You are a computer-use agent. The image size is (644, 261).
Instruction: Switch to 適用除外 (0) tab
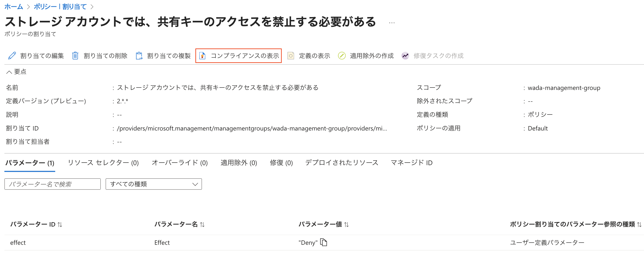[239, 163]
